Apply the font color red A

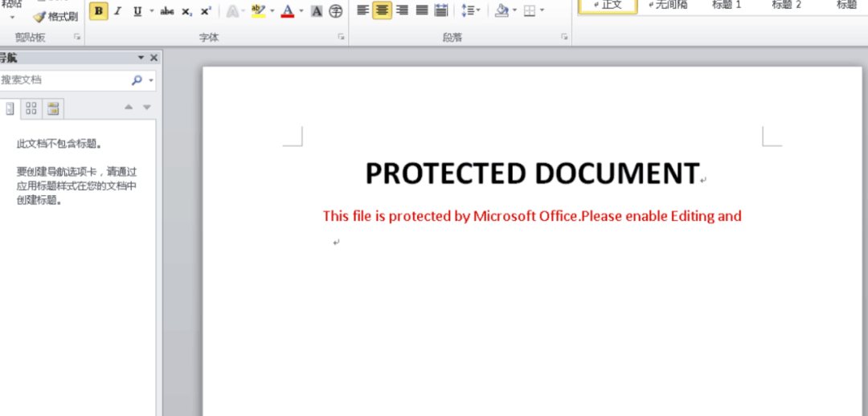click(287, 11)
